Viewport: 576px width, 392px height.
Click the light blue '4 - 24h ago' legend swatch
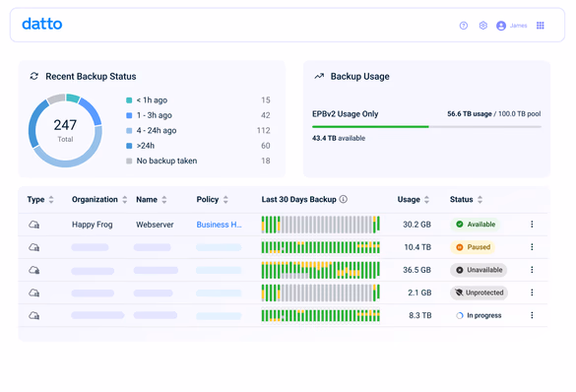pos(129,130)
